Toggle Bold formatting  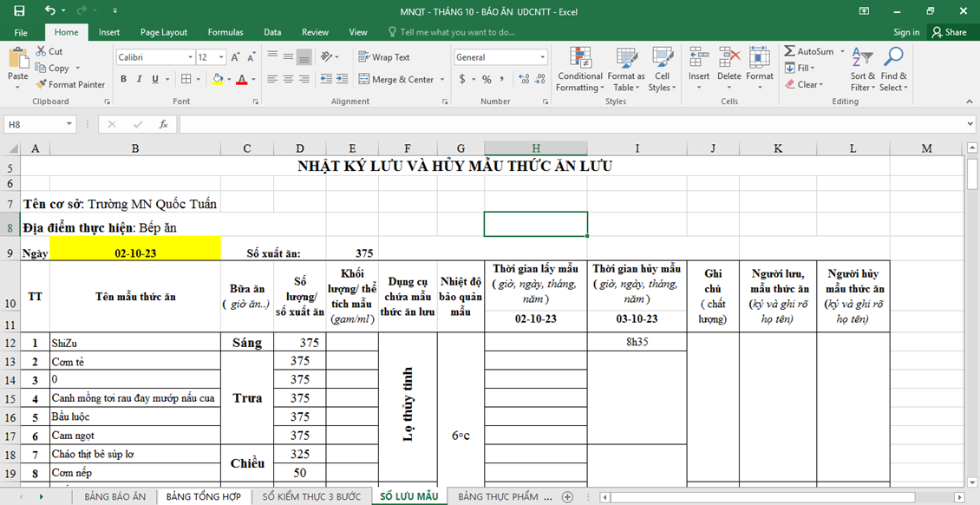(x=124, y=79)
